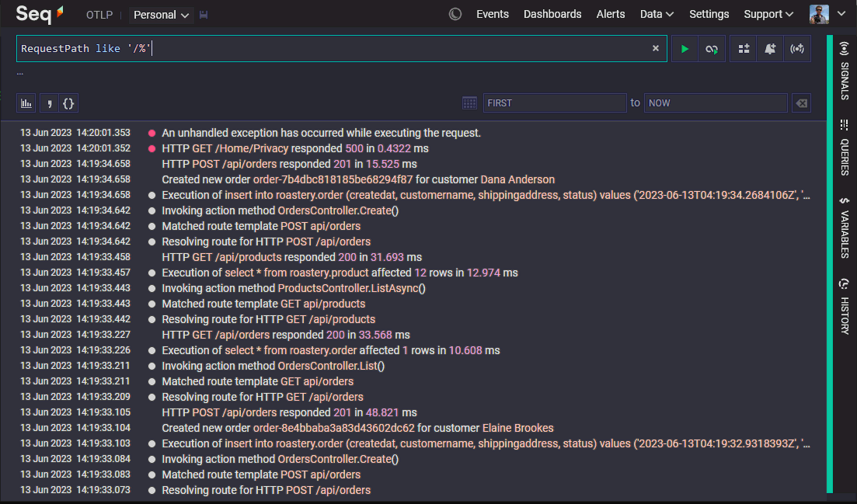Open the user menu chevron beside the avatar
This screenshot has width=857, height=504.
point(841,14)
